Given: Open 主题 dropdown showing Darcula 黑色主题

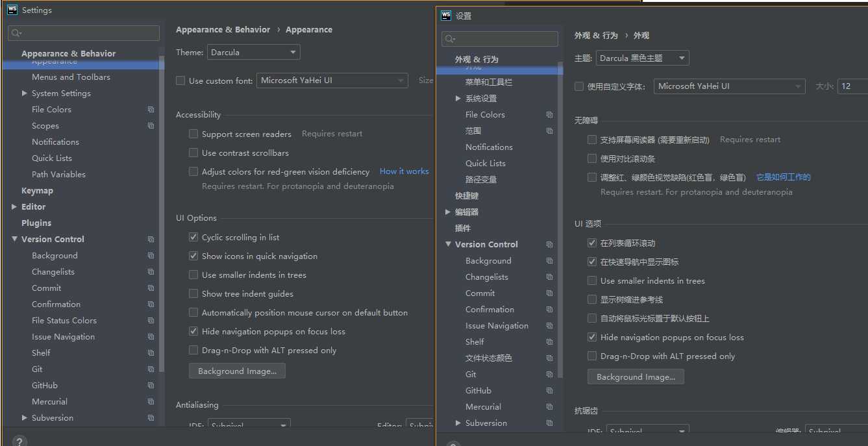Looking at the screenshot, I should click(642, 58).
